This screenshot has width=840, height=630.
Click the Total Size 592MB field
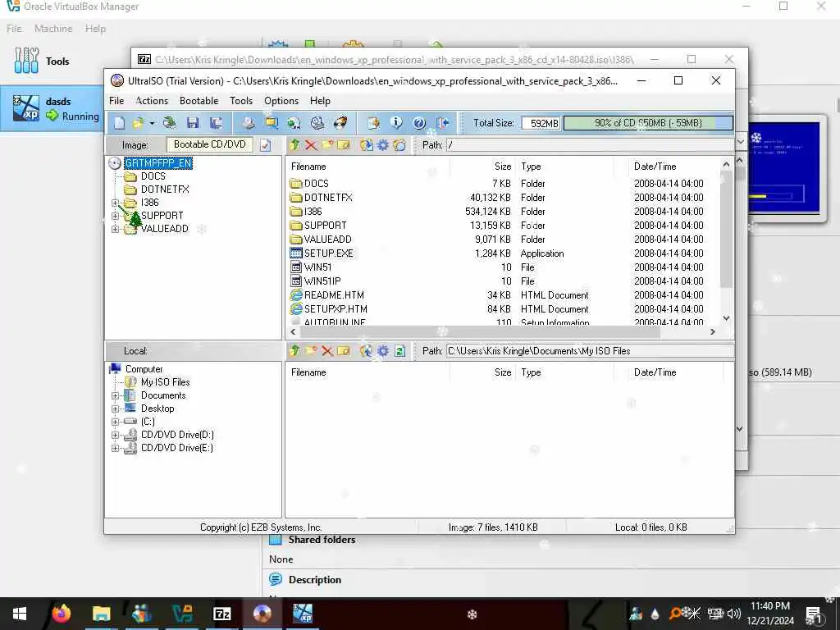coord(541,123)
